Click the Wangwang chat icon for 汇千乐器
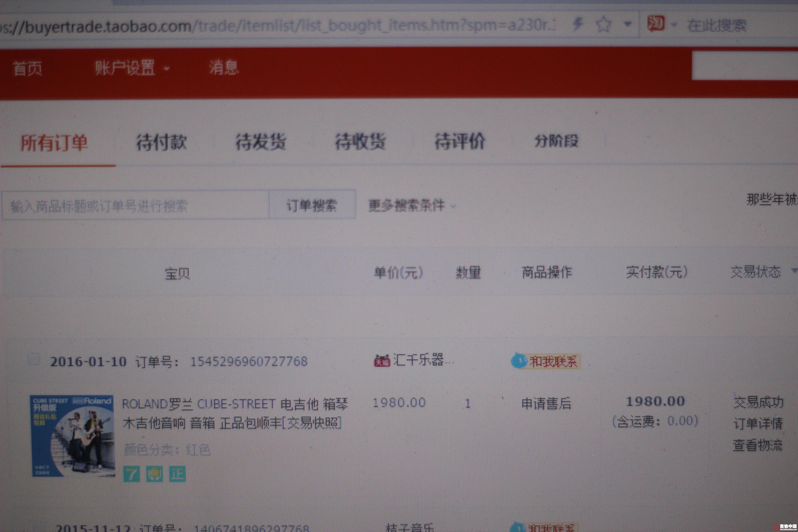The height and width of the screenshot is (532, 798). click(519, 361)
